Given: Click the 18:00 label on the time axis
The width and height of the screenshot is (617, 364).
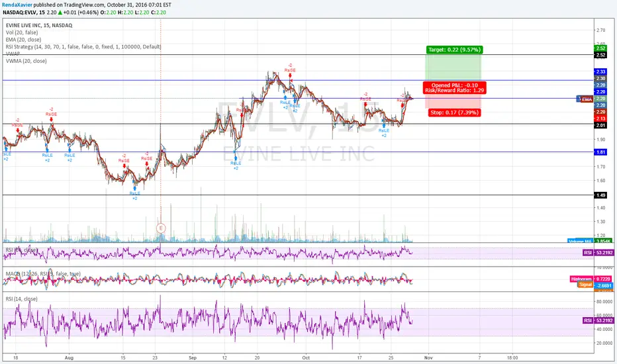Looking at the screenshot, I should 512,357.
